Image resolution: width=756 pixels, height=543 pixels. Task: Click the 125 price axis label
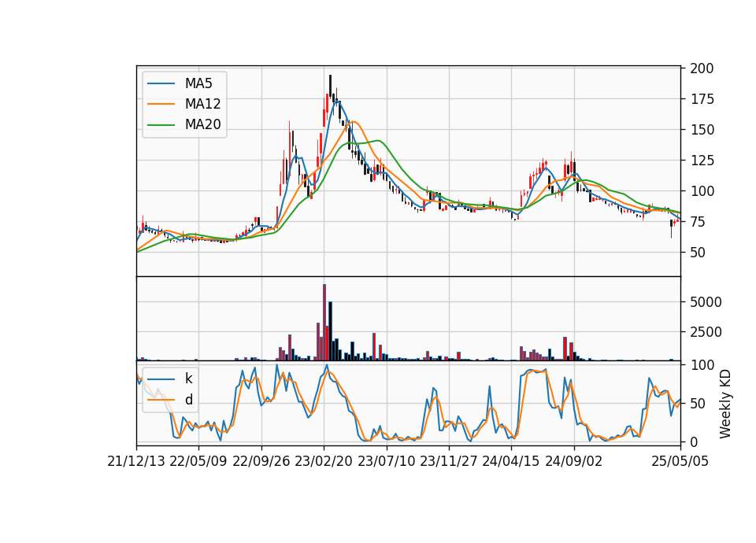click(x=702, y=161)
